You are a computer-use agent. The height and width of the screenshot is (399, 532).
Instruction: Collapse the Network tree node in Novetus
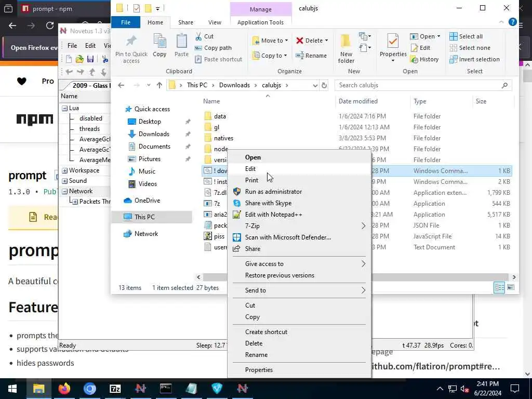[x=64, y=191]
